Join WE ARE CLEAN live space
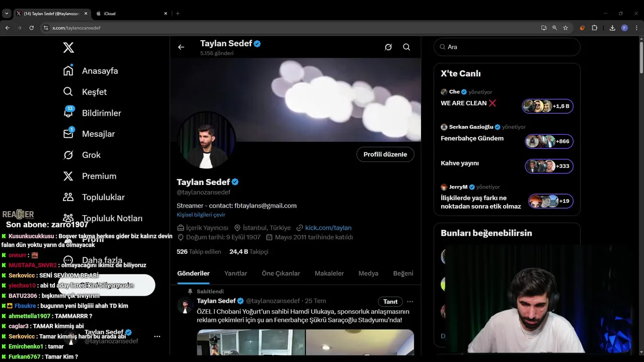 click(548, 106)
